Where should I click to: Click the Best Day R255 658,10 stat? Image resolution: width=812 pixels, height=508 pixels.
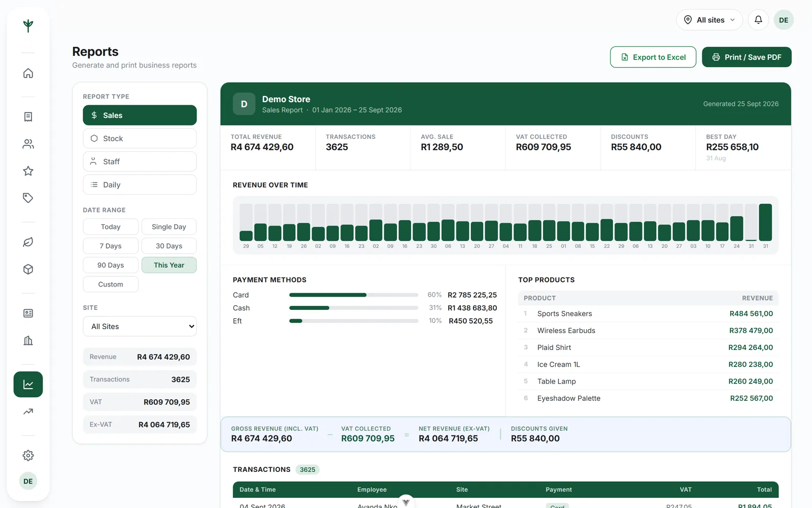743,147
